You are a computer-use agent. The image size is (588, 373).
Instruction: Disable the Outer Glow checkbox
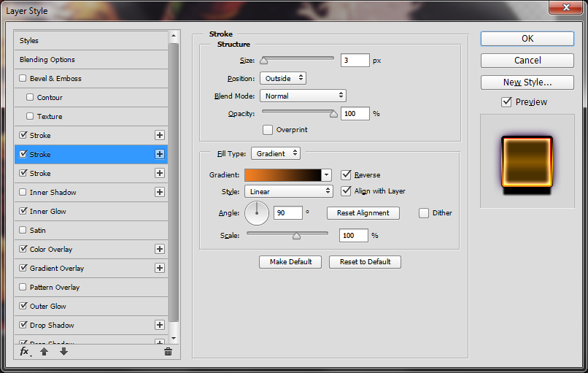pyautogui.click(x=23, y=306)
